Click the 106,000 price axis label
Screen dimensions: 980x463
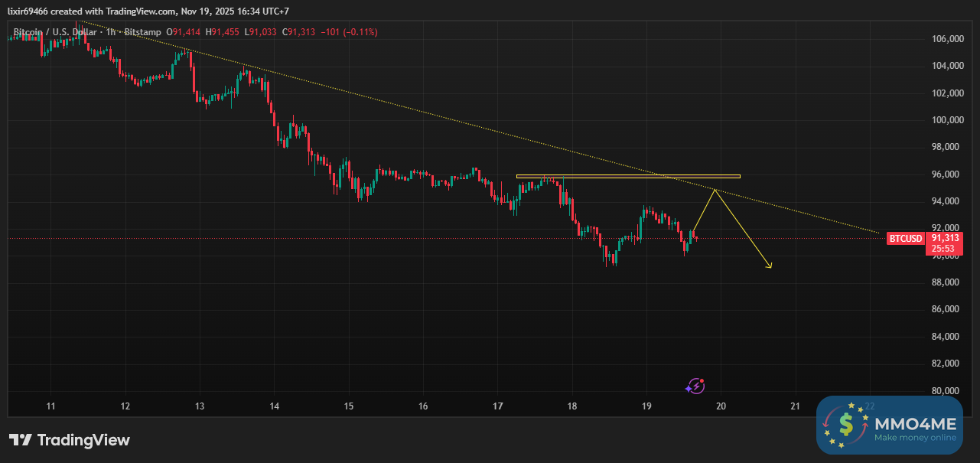point(946,39)
